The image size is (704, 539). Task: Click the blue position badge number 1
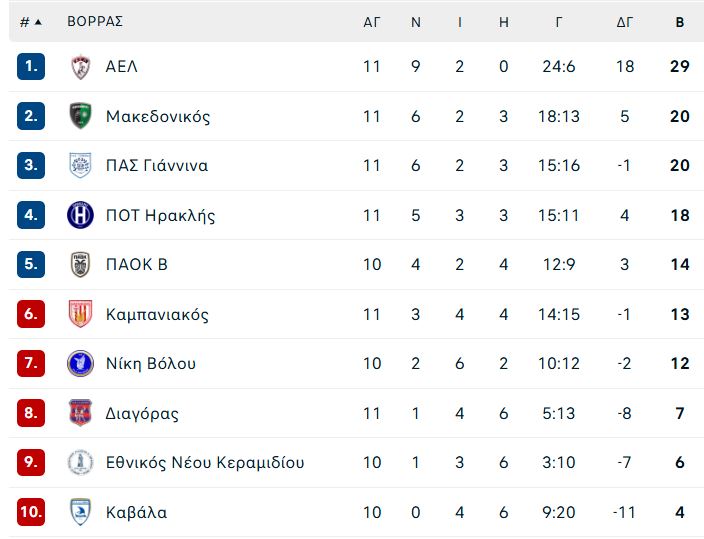pyautogui.click(x=31, y=66)
